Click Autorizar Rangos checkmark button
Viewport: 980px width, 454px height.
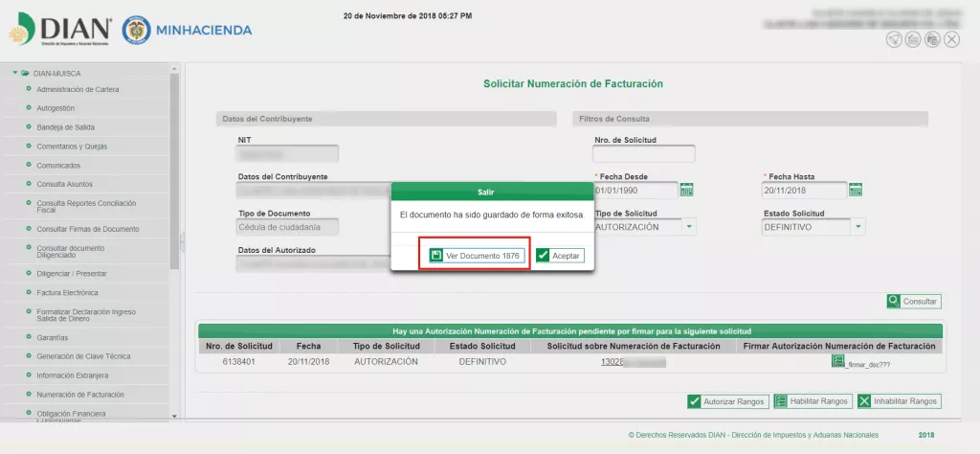(727, 401)
